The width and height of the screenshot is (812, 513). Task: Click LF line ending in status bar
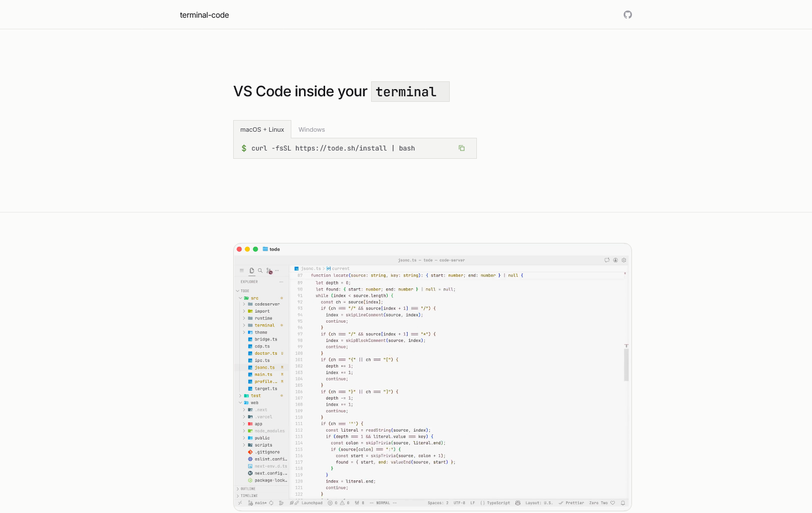pyautogui.click(x=472, y=503)
